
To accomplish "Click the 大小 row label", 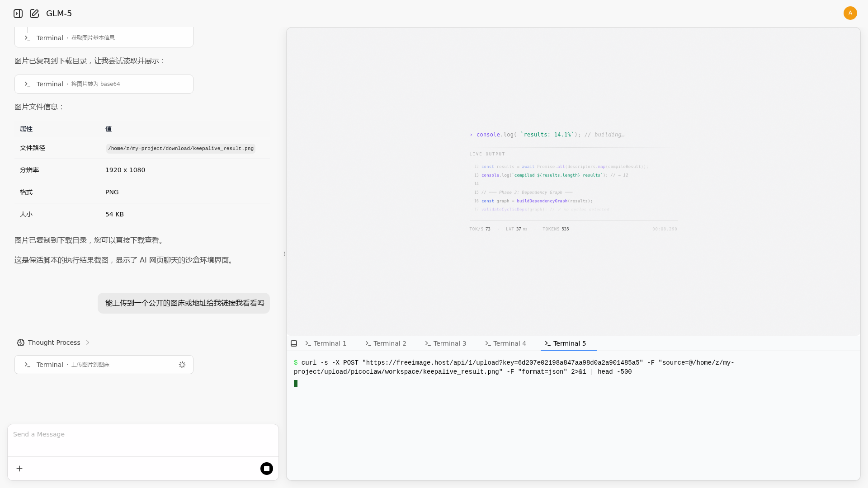I will [x=26, y=214].
